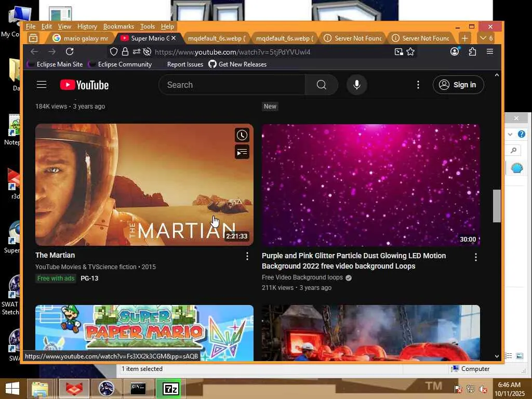Open Free Video Background loops channel

302,277
